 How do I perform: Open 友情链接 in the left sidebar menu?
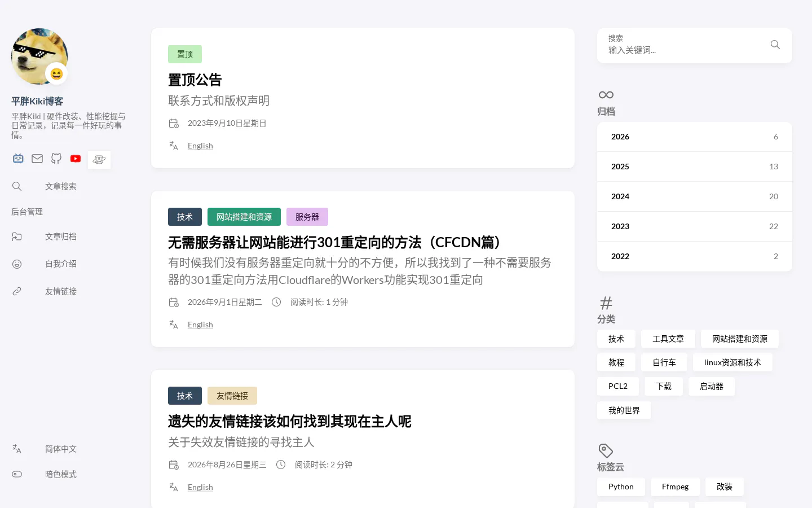(61, 291)
